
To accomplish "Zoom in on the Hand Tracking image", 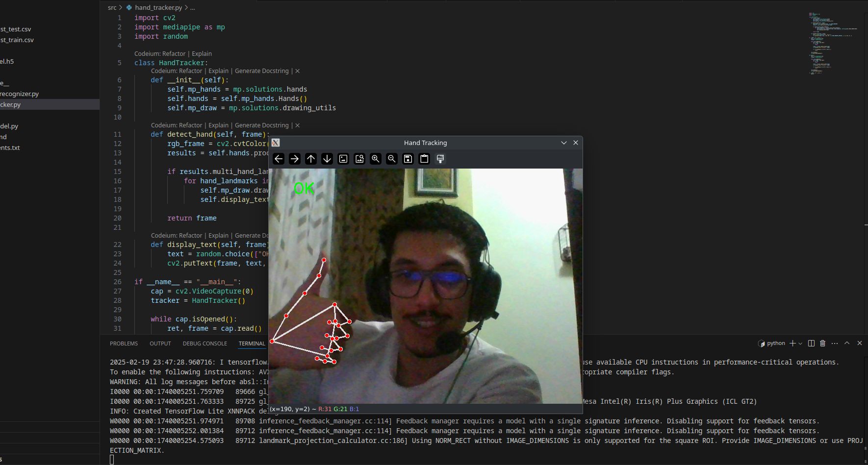I will pyautogui.click(x=376, y=159).
